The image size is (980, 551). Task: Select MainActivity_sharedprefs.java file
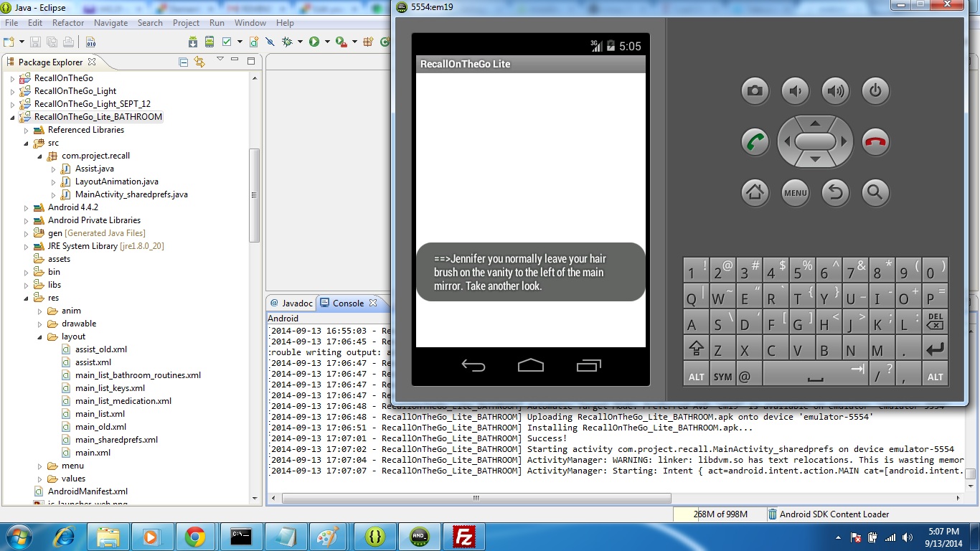point(131,194)
